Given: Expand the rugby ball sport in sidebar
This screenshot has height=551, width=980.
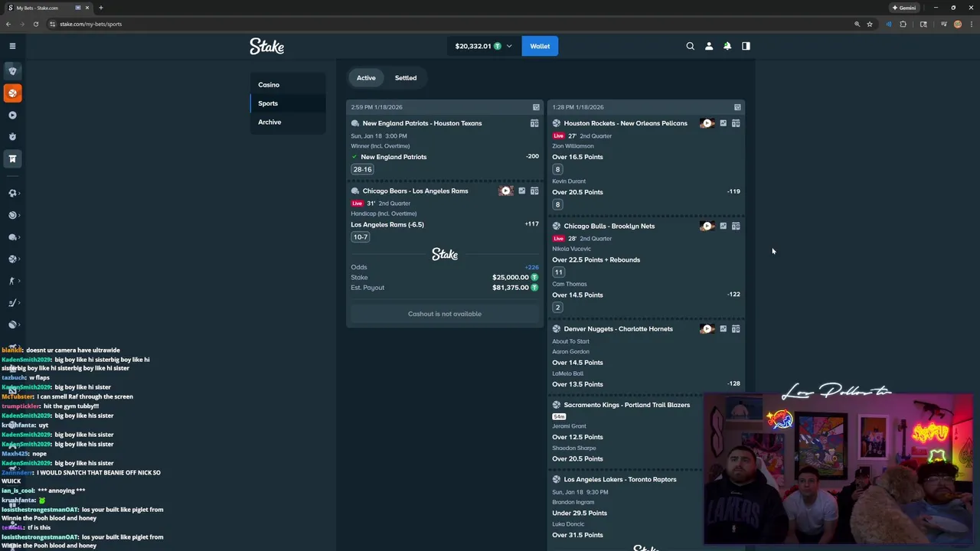Looking at the screenshot, I should [x=12, y=324].
